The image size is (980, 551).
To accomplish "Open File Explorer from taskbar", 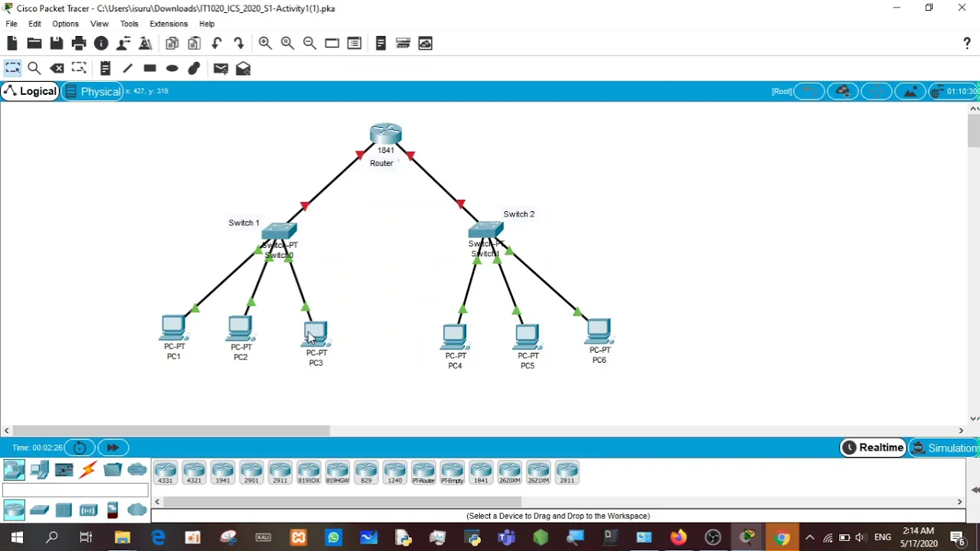I will pos(122,538).
